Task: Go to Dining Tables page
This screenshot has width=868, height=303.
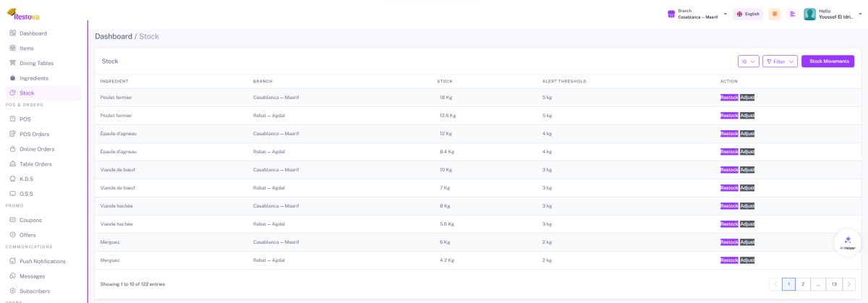Action: click(43, 63)
